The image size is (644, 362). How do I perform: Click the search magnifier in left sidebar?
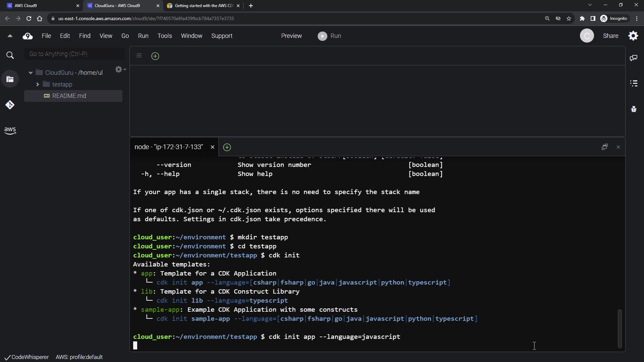(x=10, y=55)
